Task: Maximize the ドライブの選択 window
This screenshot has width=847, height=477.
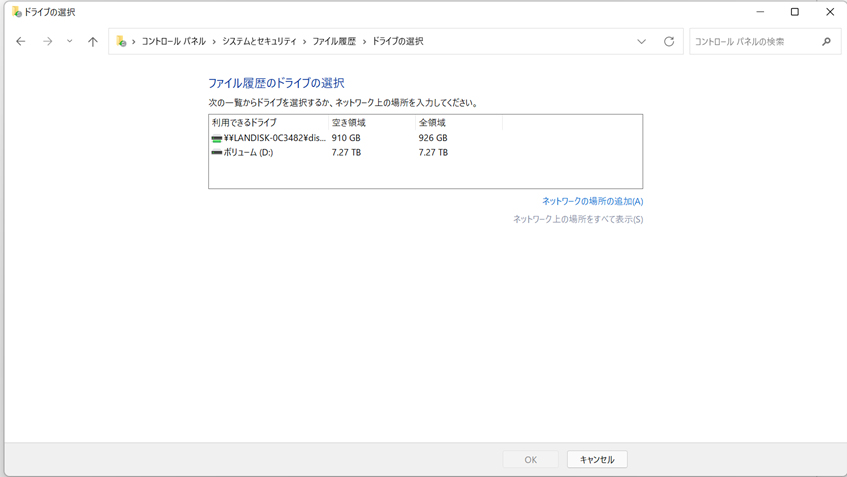Action: point(795,12)
